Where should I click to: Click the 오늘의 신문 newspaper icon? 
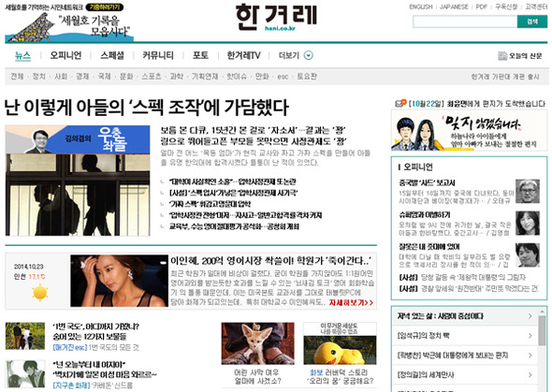click(x=502, y=55)
